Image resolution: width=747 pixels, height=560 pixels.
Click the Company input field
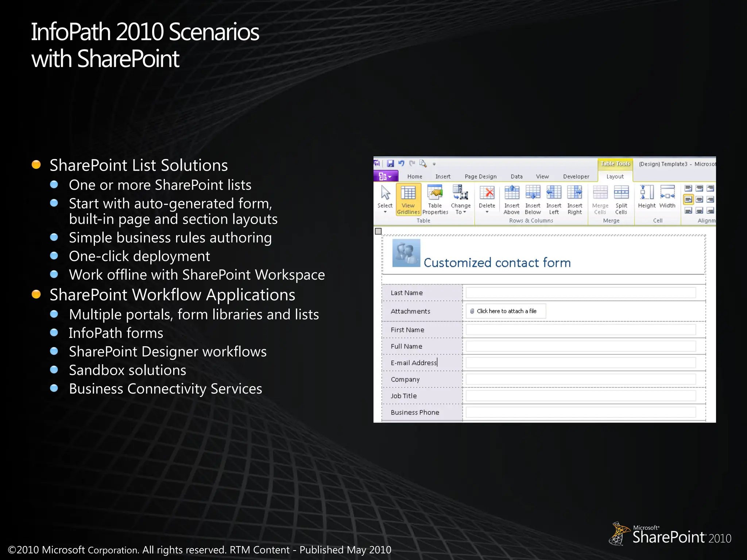pos(581,379)
